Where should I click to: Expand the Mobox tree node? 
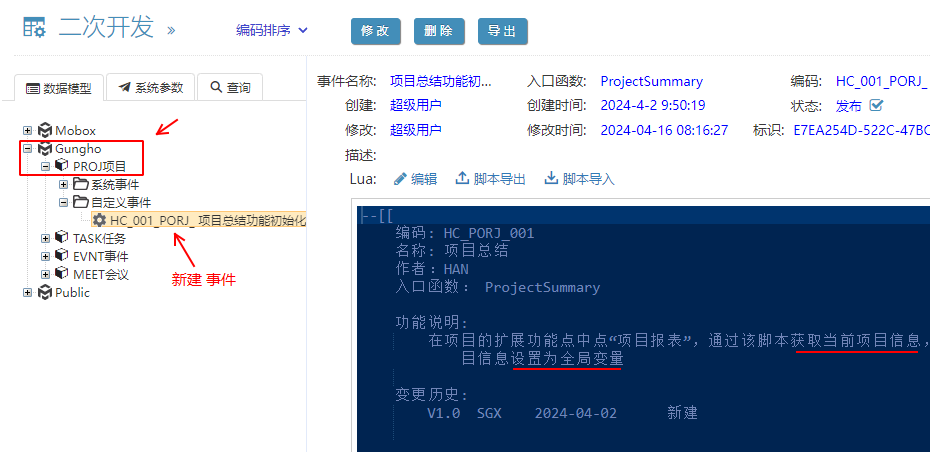click(27, 130)
